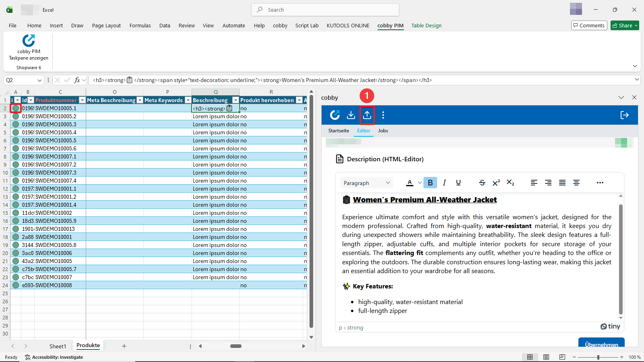
Task: Apply strikethrough formatting in HTML editor
Action: [x=482, y=183]
